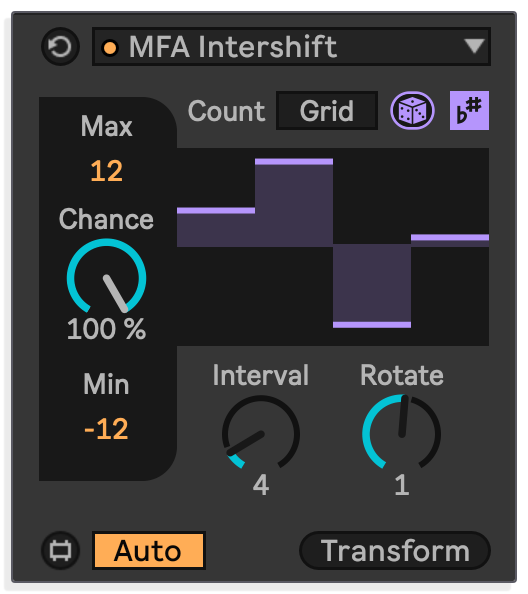Click the fourth small step bar
The width and height of the screenshot is (528, 594).
coord(450,241)
